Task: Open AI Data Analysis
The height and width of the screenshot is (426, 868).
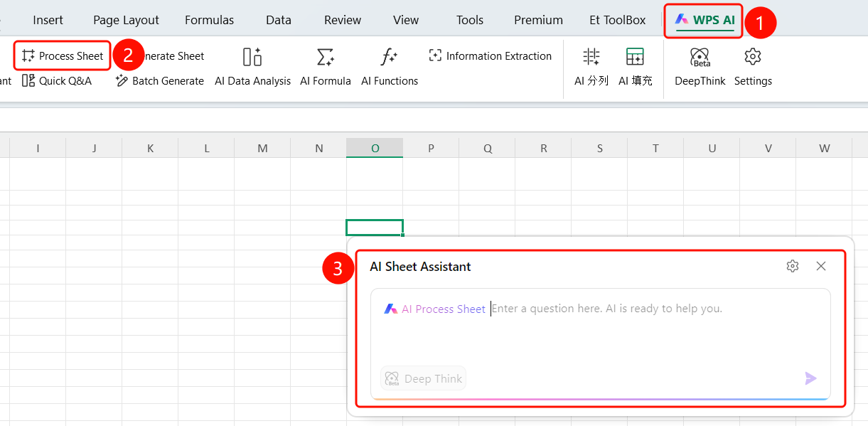Action: pos(252,66)
